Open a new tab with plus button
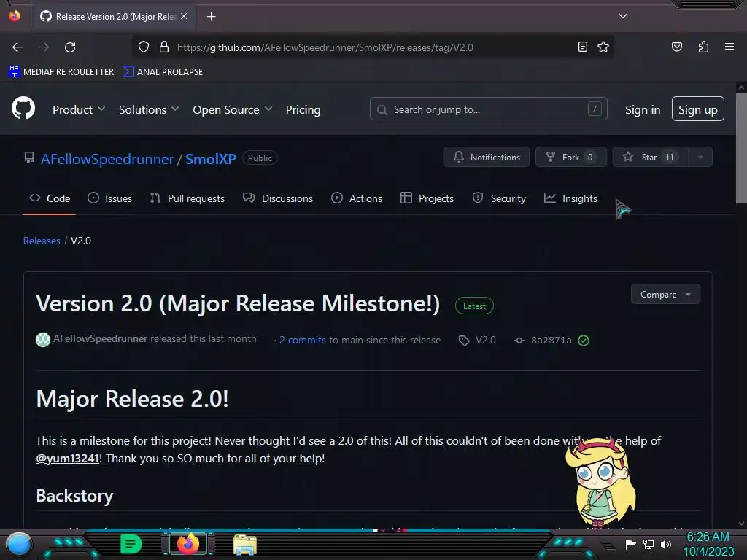The height and width of the screenshot is (560, 747). [x=211, y=17]
